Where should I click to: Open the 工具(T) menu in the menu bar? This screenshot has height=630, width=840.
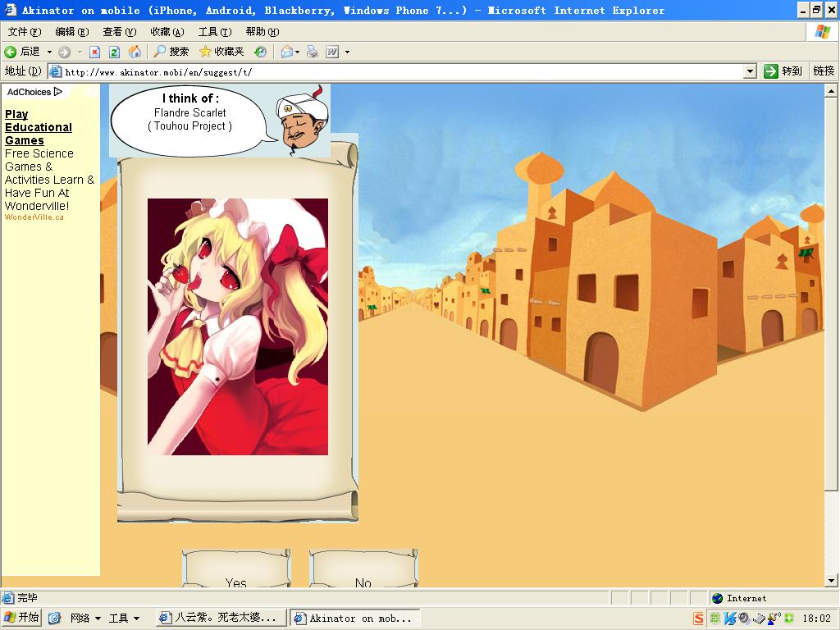(215, 32)
